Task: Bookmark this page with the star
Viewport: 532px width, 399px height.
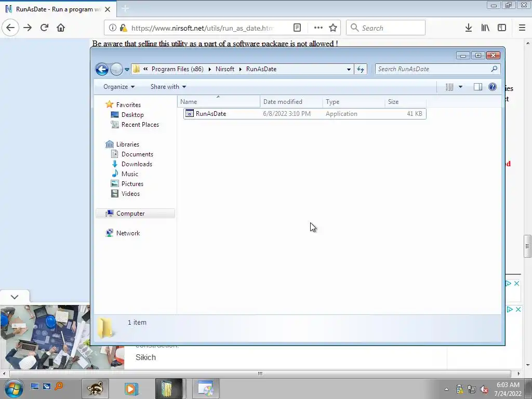Action: coord(333,28)
